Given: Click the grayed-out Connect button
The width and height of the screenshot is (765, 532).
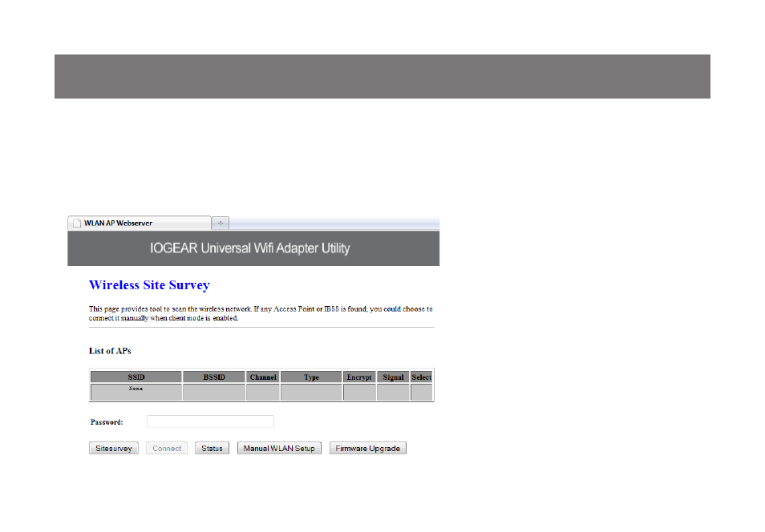Looking at the screenshot, I should click(x=167, y=448).
